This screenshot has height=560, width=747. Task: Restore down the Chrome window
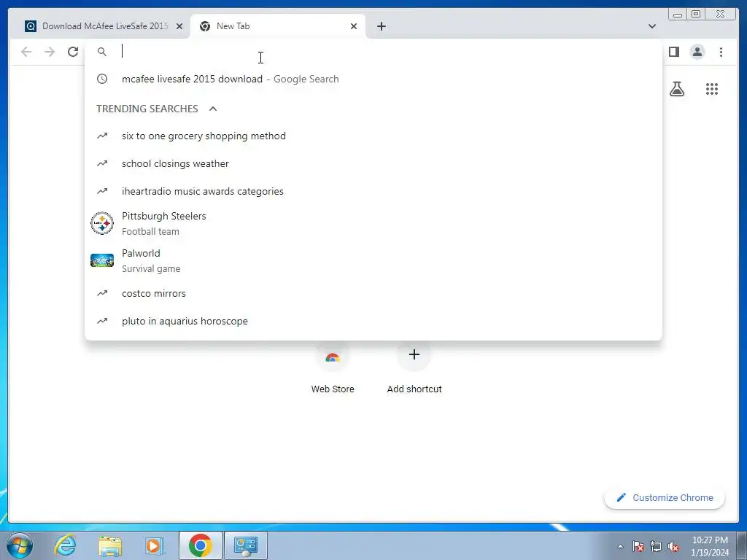695,15
